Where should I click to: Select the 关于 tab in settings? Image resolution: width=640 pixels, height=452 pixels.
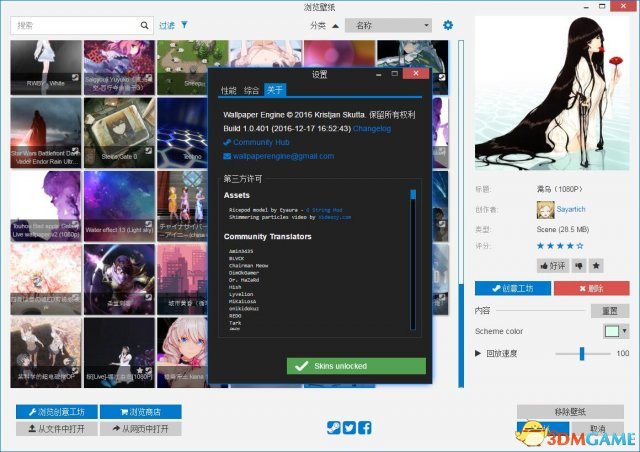click(x=275, y=90)
